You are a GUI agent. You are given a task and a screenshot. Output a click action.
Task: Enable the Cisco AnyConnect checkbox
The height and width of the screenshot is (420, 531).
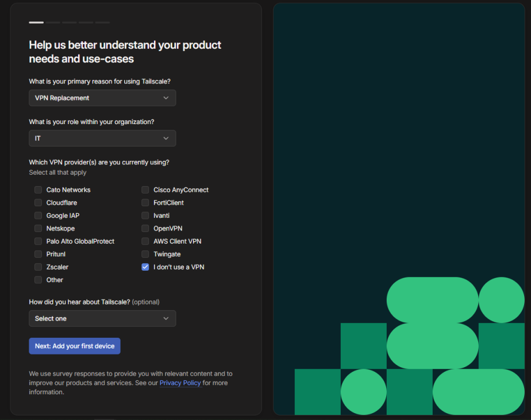point(145,190)
